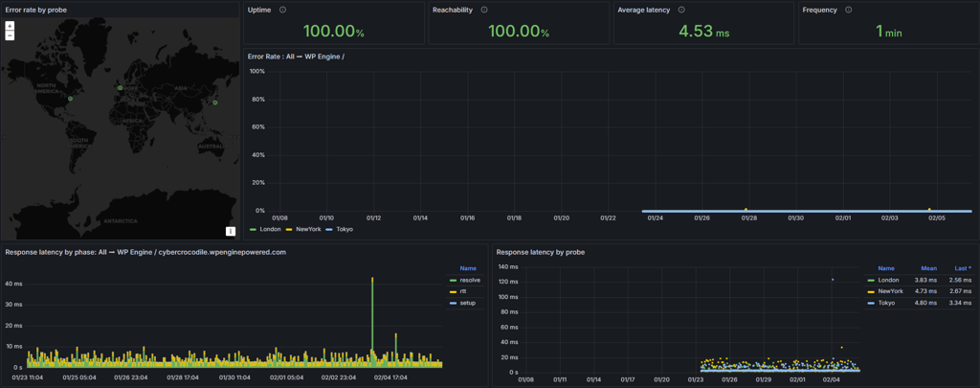Viewport: 980px width, 388px height.
Task: Show the Reachability panel info icon
Action: tap(484, 10)
